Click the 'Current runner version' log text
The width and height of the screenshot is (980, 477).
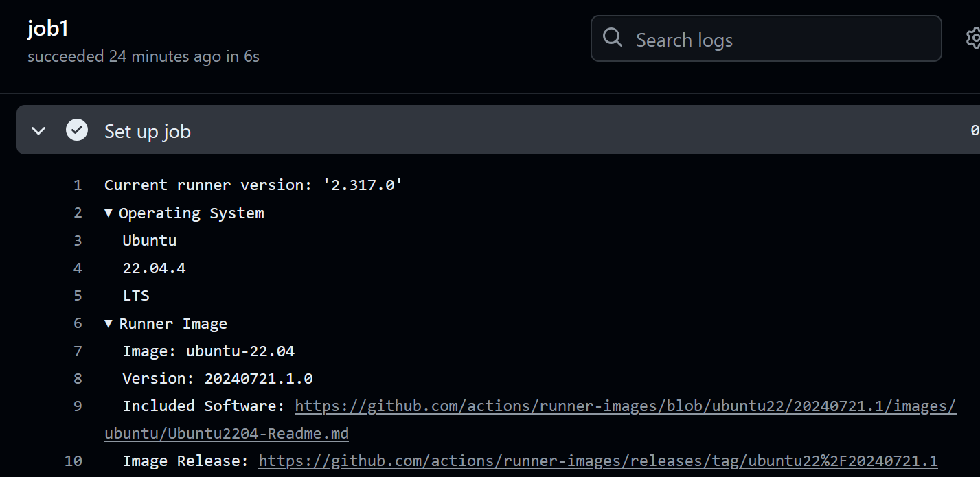click(x=253, y=185)
